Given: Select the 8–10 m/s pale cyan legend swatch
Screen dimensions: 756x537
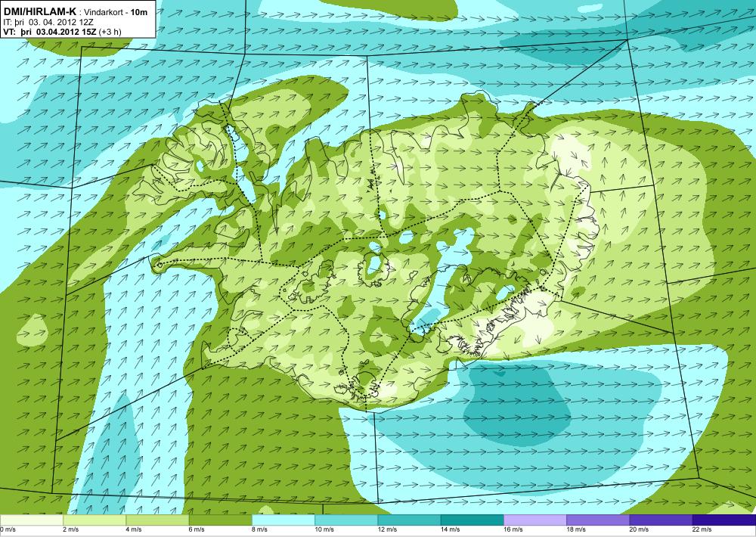Looking at the screenshot, I should [283, 520].
